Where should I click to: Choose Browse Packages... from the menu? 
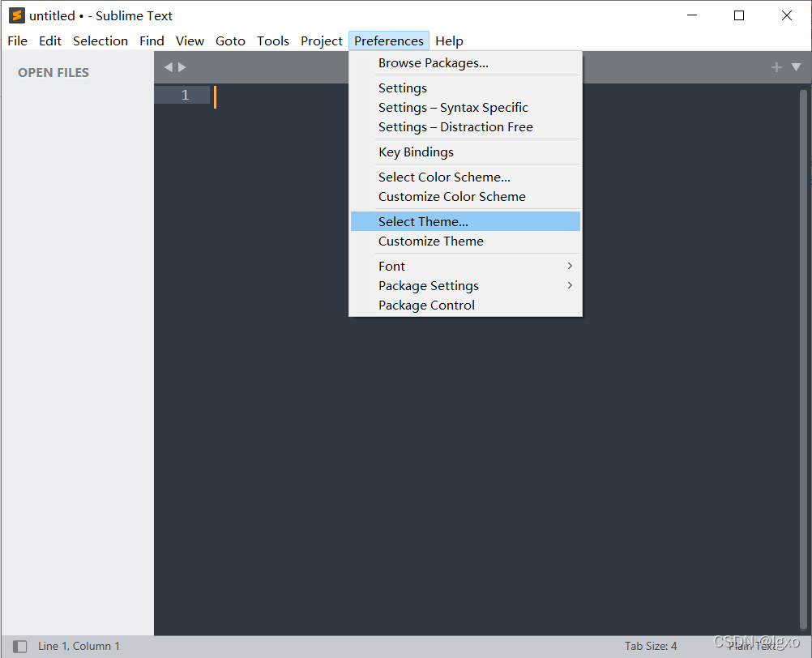[465, 63]
